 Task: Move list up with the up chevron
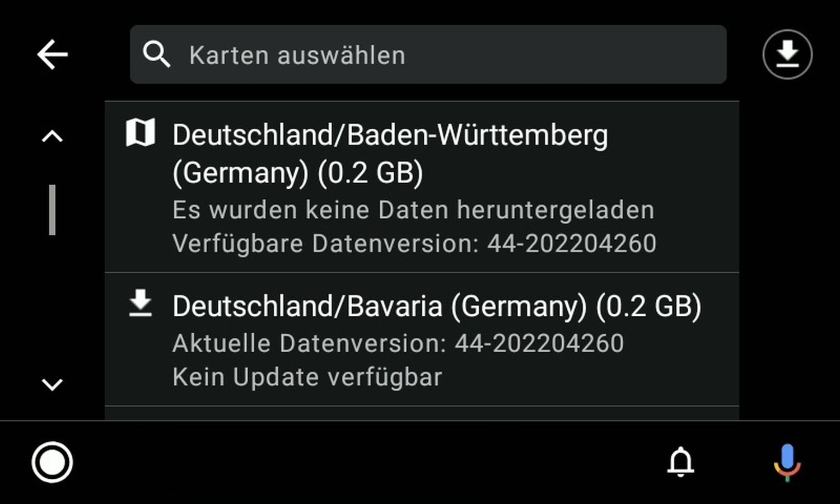click(52, 136)
